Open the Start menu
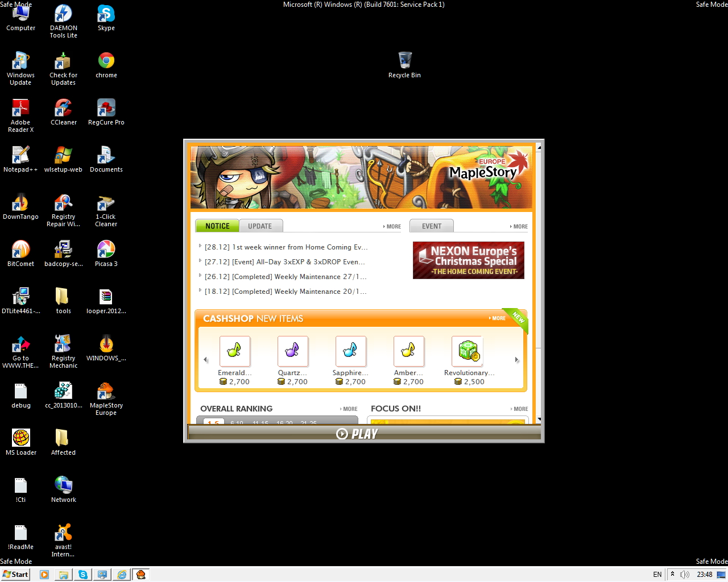Image resolution: width=728 pixels, height=582 pixels. pyautogui.click(x=15, y=574)
